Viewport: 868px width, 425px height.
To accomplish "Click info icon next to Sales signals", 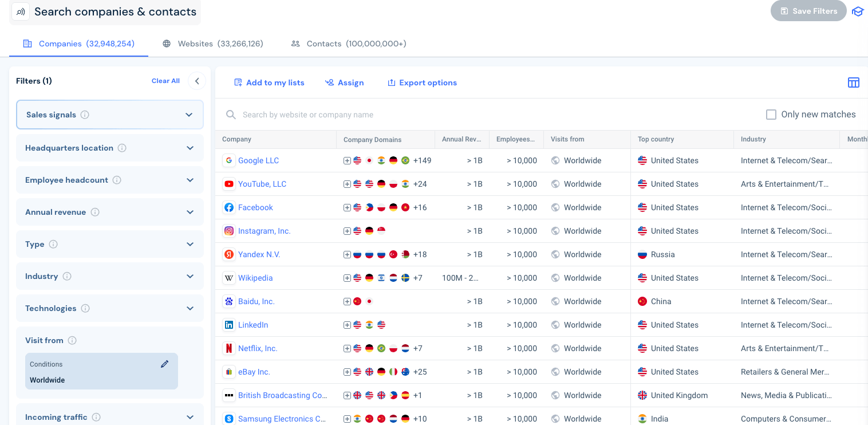I will coord(85,115).
